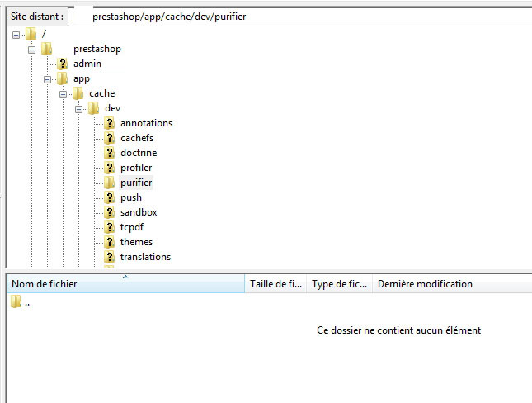Screen dimensions: 532x403
Task: Click the profiler question-mark folder icon
Action: pyautogui.click(x=109, y=168)
